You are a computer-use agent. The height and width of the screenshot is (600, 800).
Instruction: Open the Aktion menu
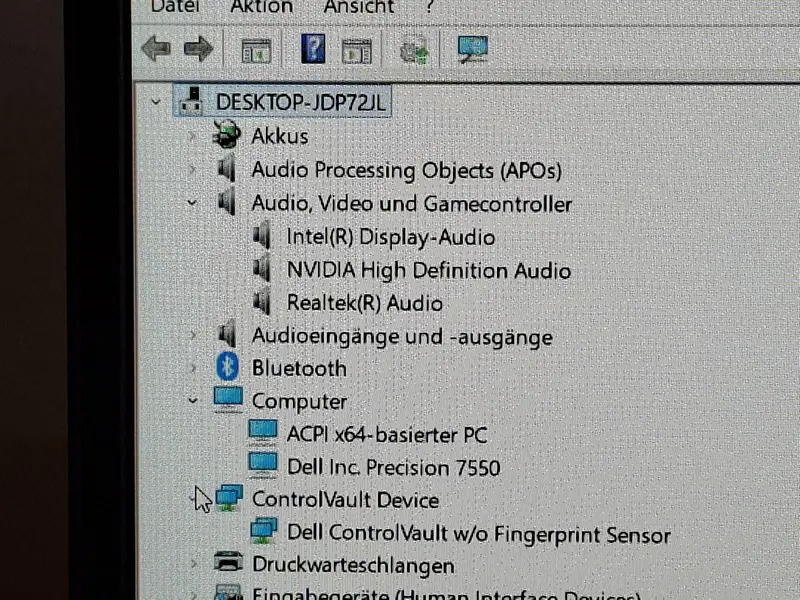click(x=262, y=6)
